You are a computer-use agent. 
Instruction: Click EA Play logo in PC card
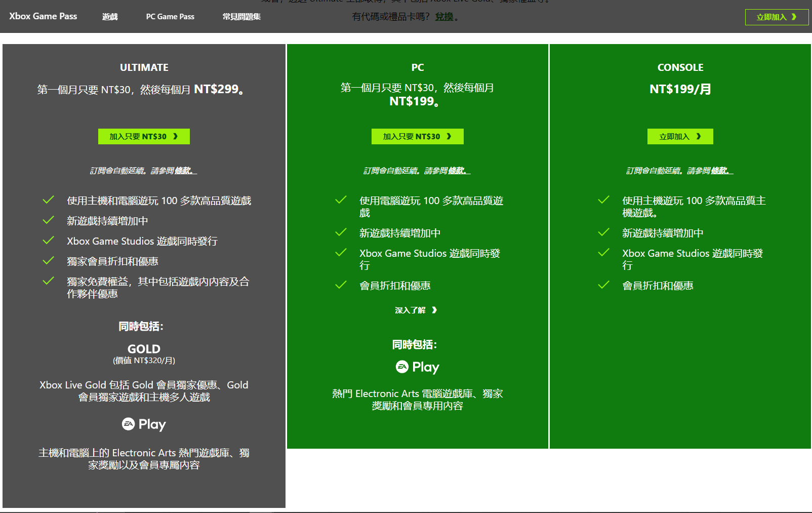coord(417,367)
